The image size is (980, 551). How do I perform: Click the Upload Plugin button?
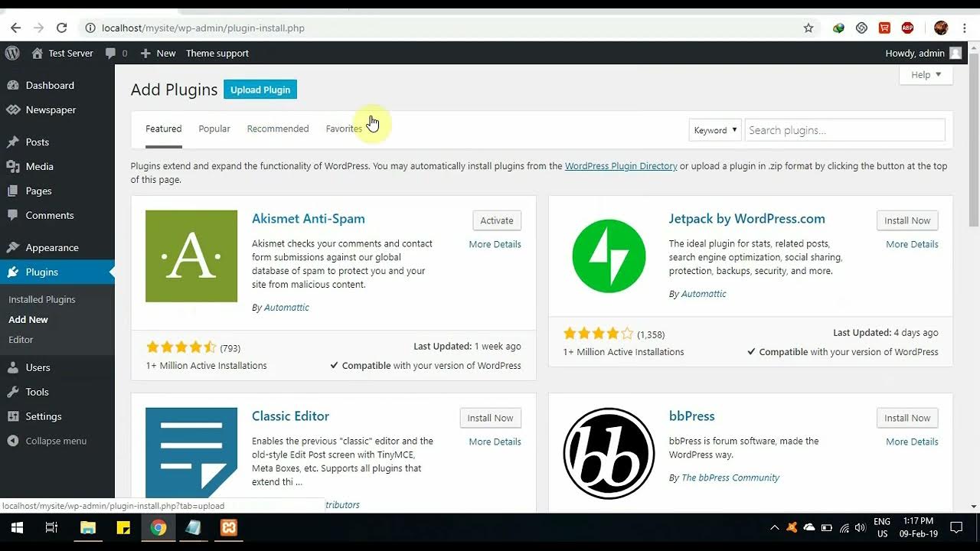pyautogui.click(x=260, y=90)
